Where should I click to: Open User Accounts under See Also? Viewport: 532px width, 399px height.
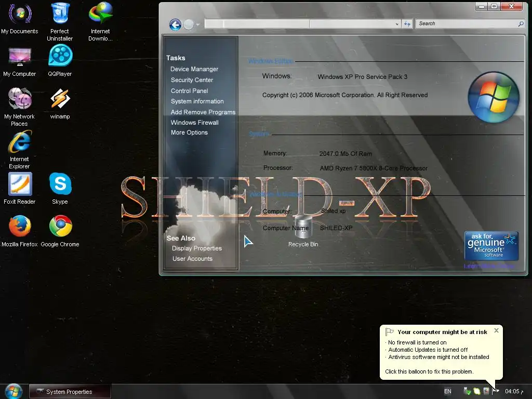click(192, 259)
